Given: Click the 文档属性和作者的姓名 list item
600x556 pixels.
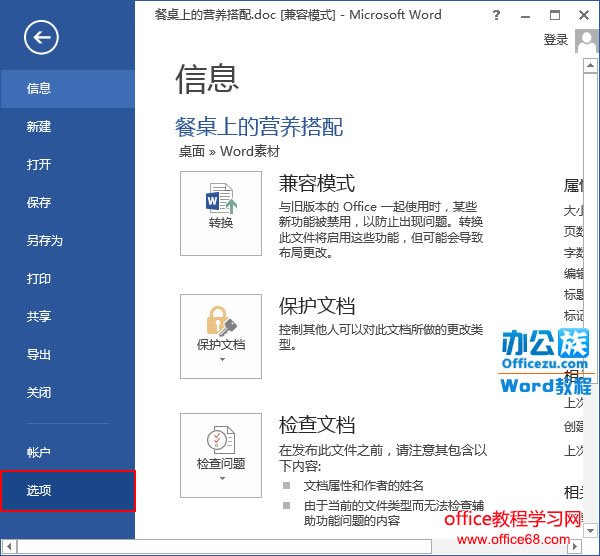Looking at the screenshot, I should (364, 486).
